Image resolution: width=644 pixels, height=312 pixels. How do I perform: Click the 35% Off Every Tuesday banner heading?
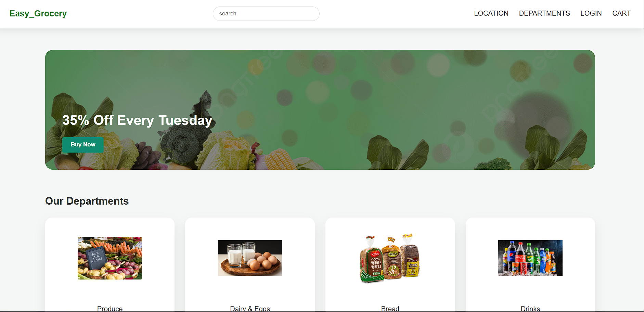[137, 120]
